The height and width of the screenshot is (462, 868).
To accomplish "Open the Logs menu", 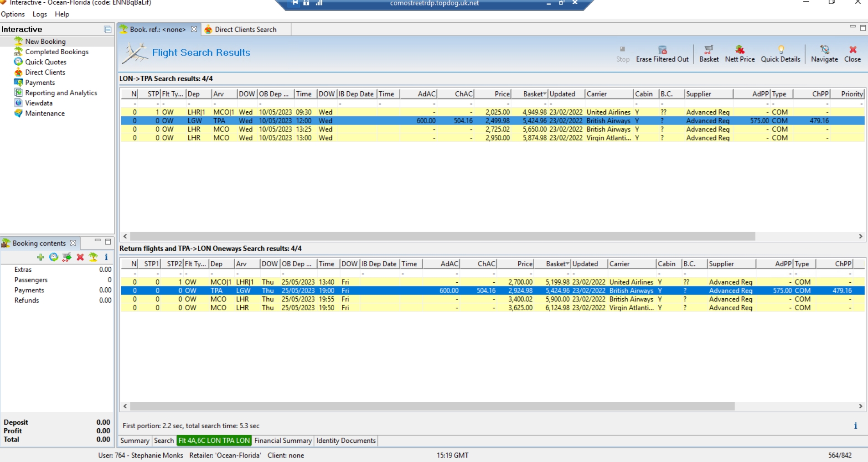I will (40, 14).
